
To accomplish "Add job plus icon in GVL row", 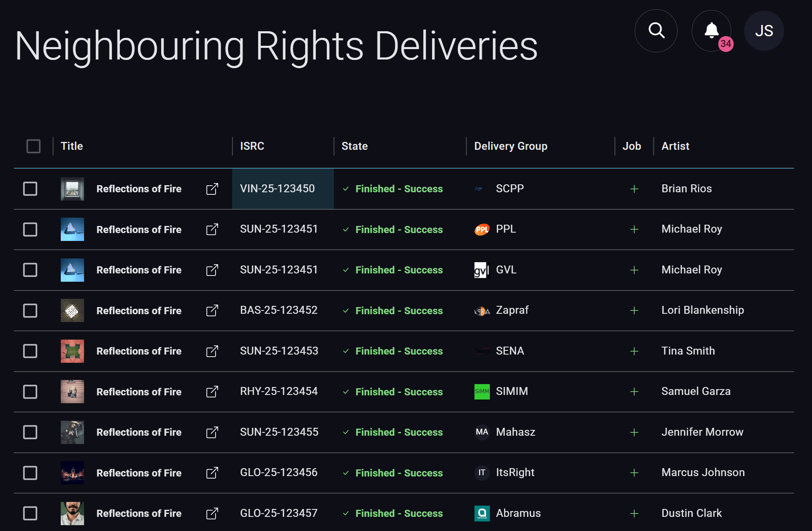I will (634, 270).
